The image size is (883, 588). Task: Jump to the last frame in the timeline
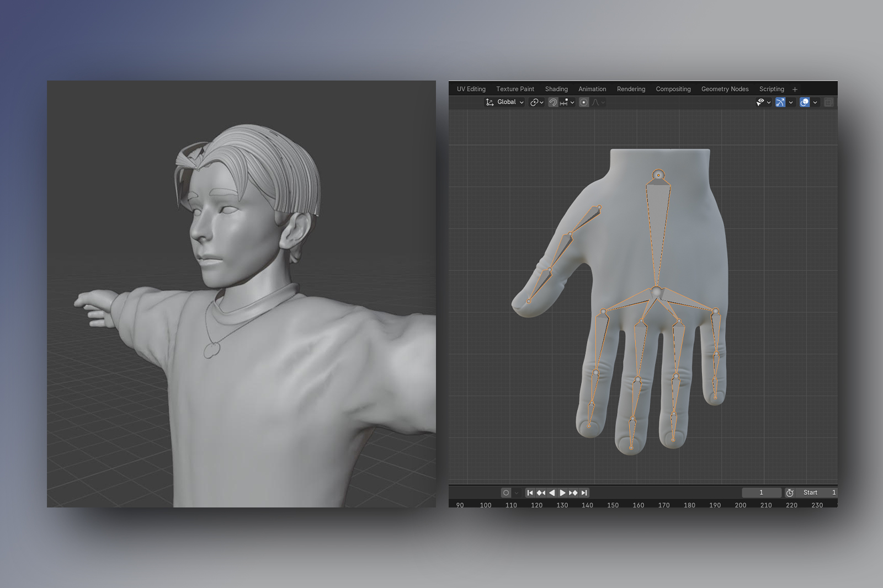click(584, 493)
